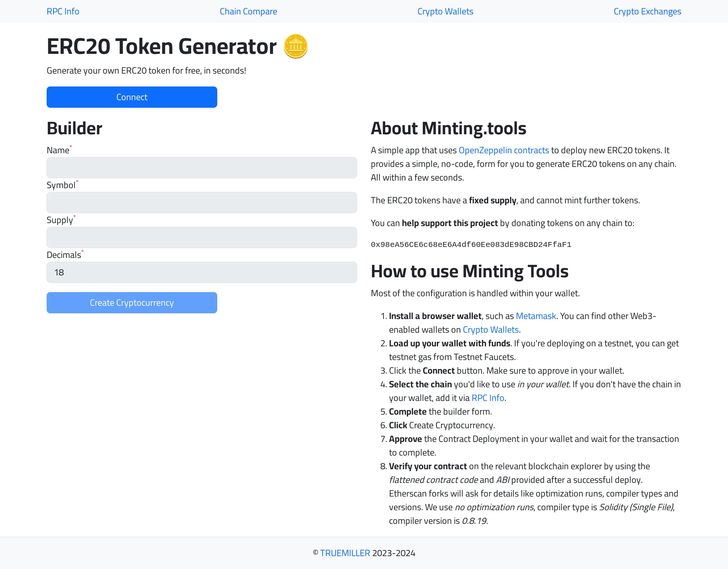The height and width of the screenshot is (569, 728).
Task: Click the donation address text field
Action: [x=471, y=243]
